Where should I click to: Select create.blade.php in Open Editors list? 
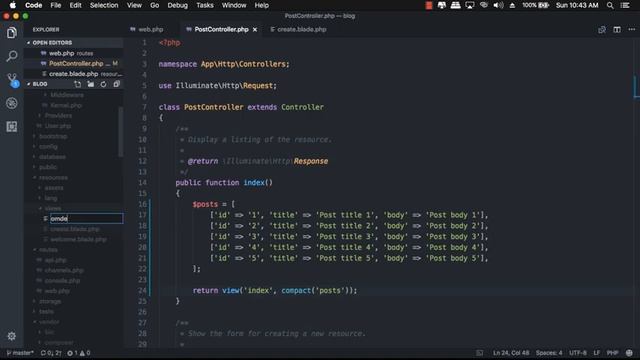73,74
